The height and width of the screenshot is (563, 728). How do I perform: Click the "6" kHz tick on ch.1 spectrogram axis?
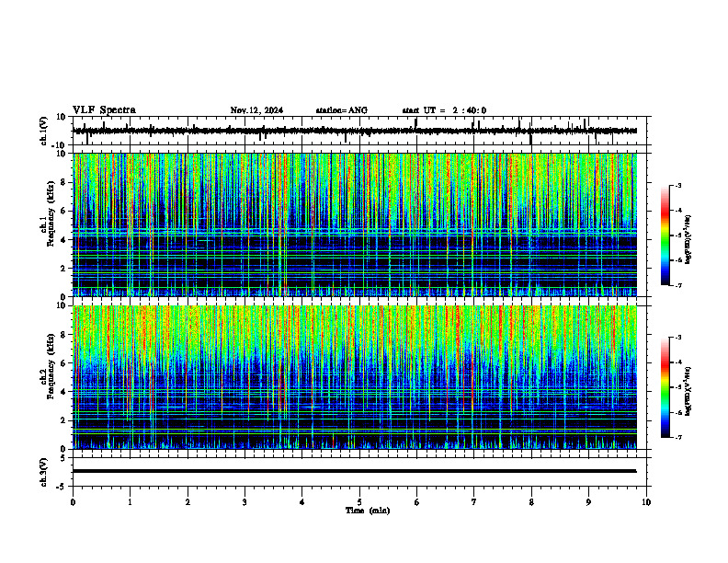(63, 212)
